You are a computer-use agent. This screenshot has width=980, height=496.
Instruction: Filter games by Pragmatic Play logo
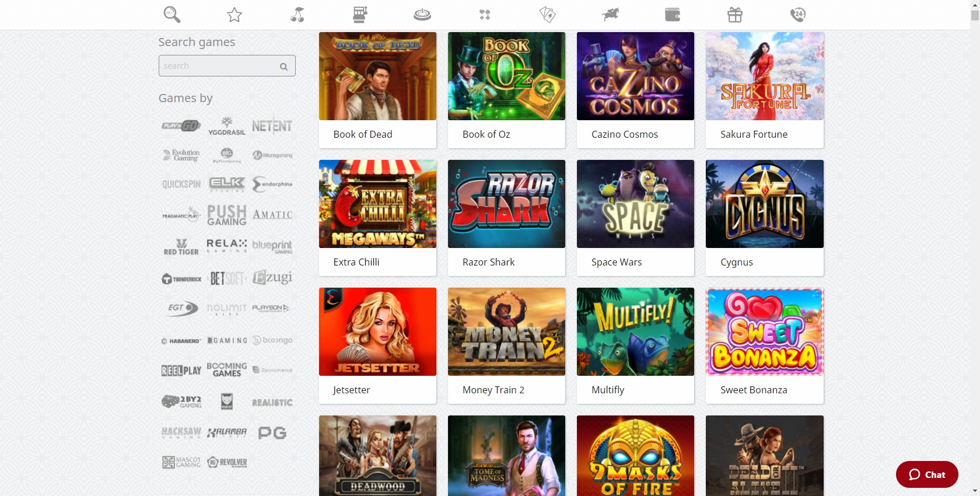click(x=181, y=215)
